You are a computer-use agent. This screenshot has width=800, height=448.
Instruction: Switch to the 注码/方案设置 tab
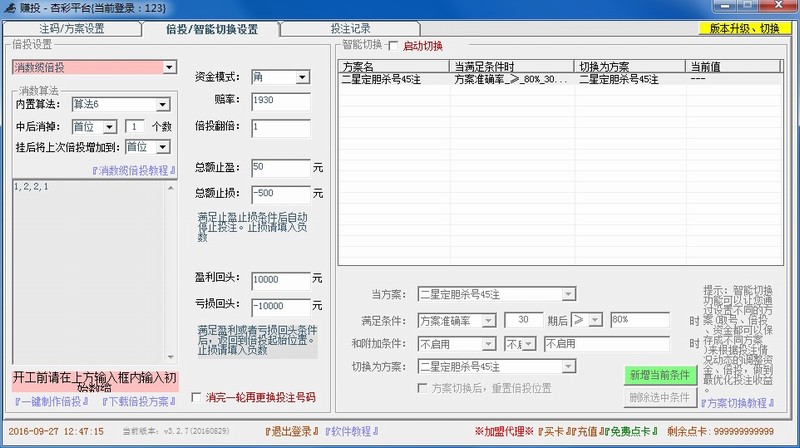(69, 29)
